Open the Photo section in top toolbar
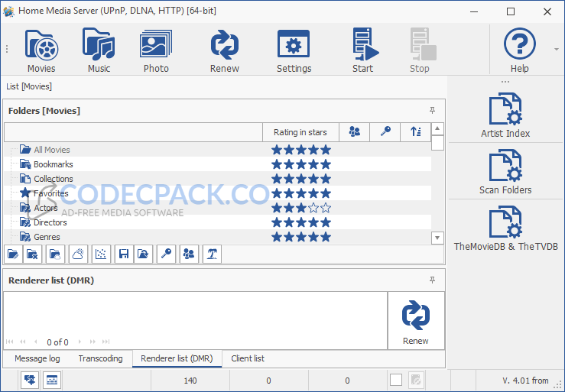The width and height of the screenshot is (565, 392). [156, 50]
